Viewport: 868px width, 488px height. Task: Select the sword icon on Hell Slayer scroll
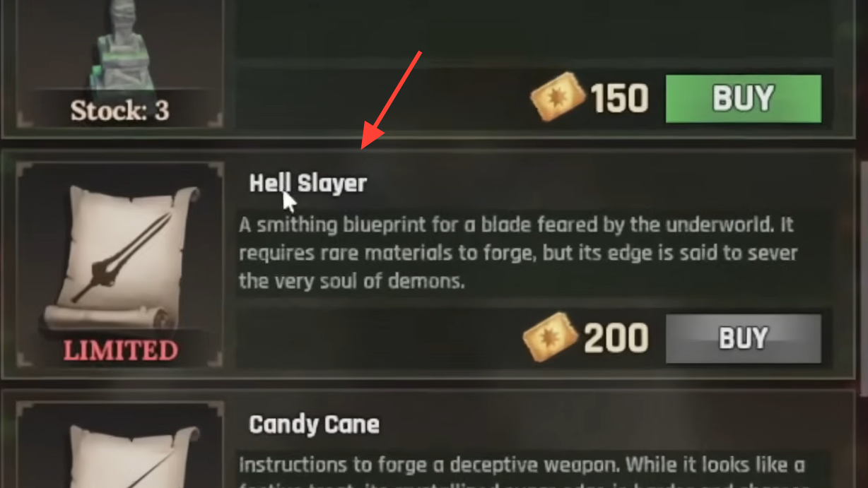[x=120, y=257]
